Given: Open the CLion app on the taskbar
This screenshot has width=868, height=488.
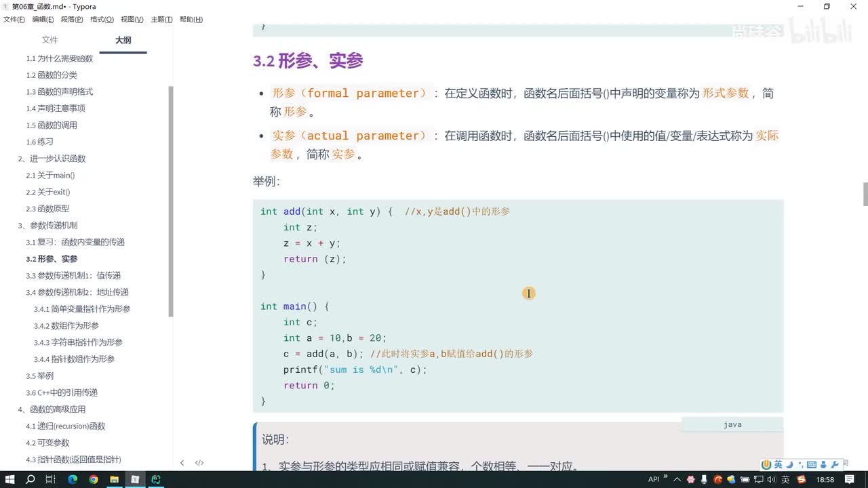Looking at the screenshot, I should point(156,479).
